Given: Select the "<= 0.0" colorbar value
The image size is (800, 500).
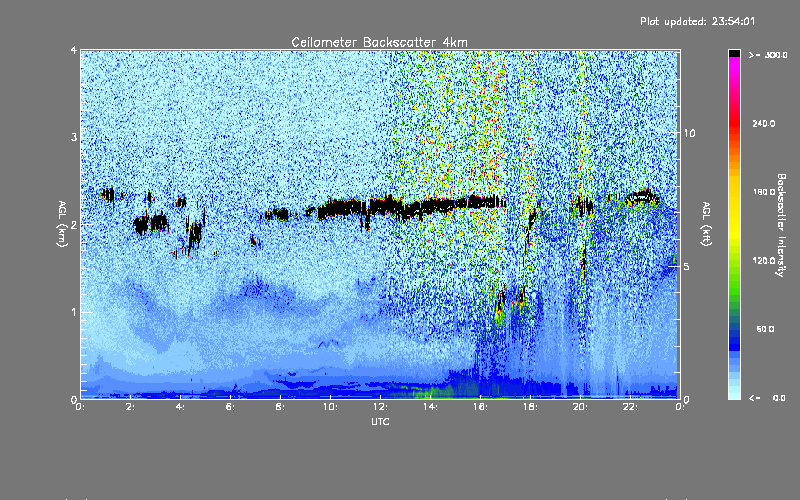Looking at the screenshot, I should click(x=767, y=398).
